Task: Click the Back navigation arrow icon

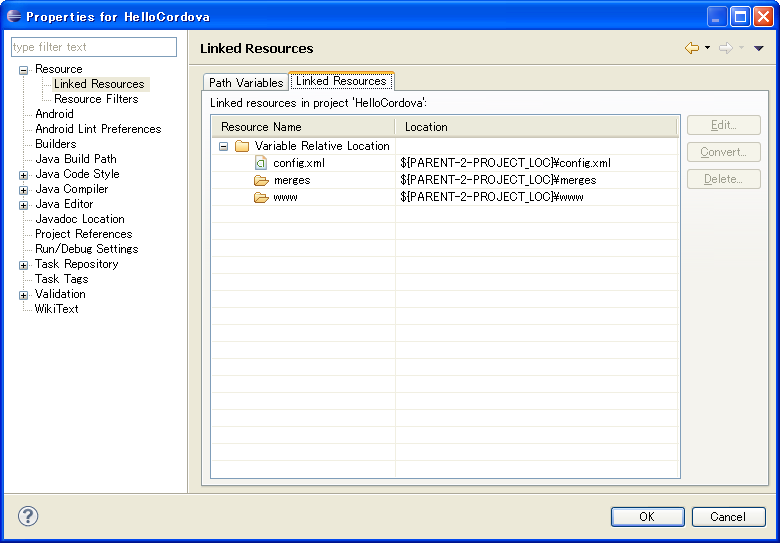Action: (691, 48)
